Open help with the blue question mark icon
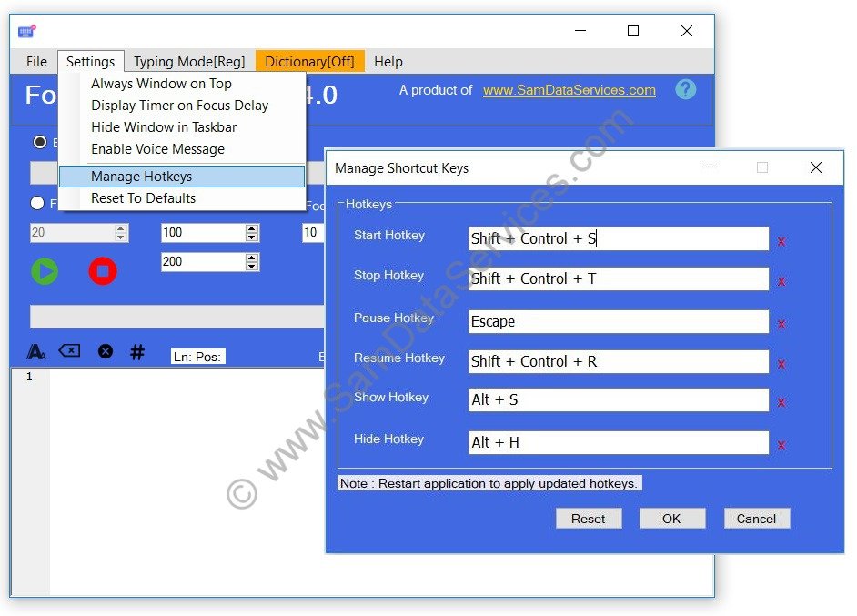Screen dimensions: 857x616 pos(685,89)
